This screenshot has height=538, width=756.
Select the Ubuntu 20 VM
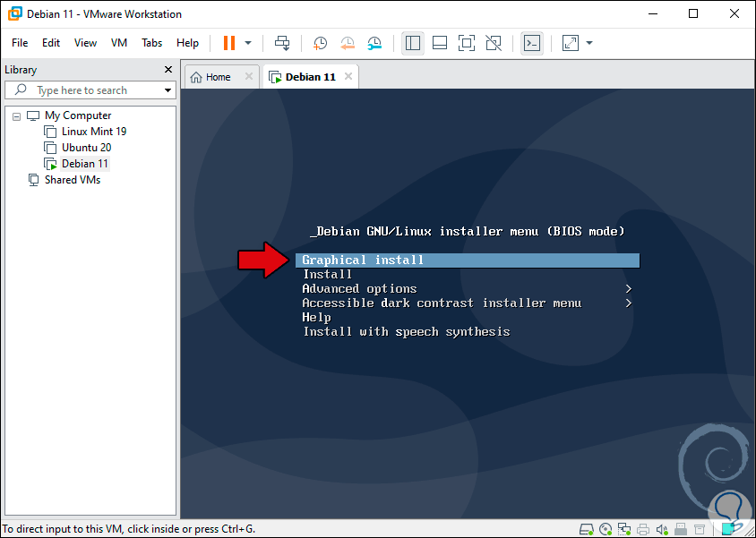pyautogui.click(x=86, y=148)
